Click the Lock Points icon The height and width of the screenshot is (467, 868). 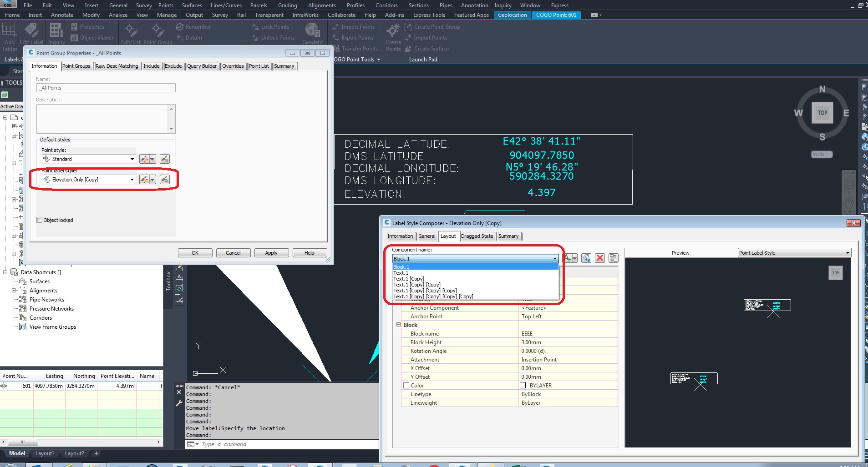tap(255, 27)
